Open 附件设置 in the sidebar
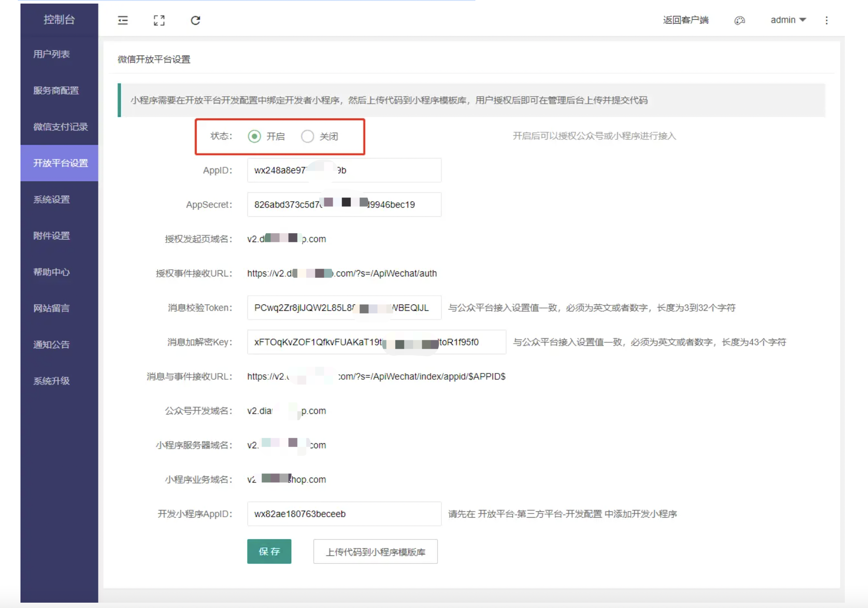This screenshot has width=868, height=608. pyautogui.click(x=59, y=235)
